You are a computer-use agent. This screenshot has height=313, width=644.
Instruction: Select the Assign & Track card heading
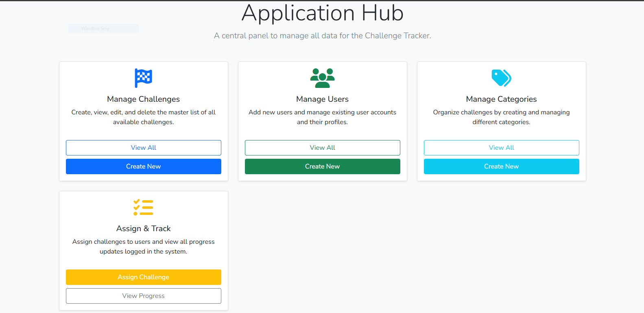click(x=143, y=229)
